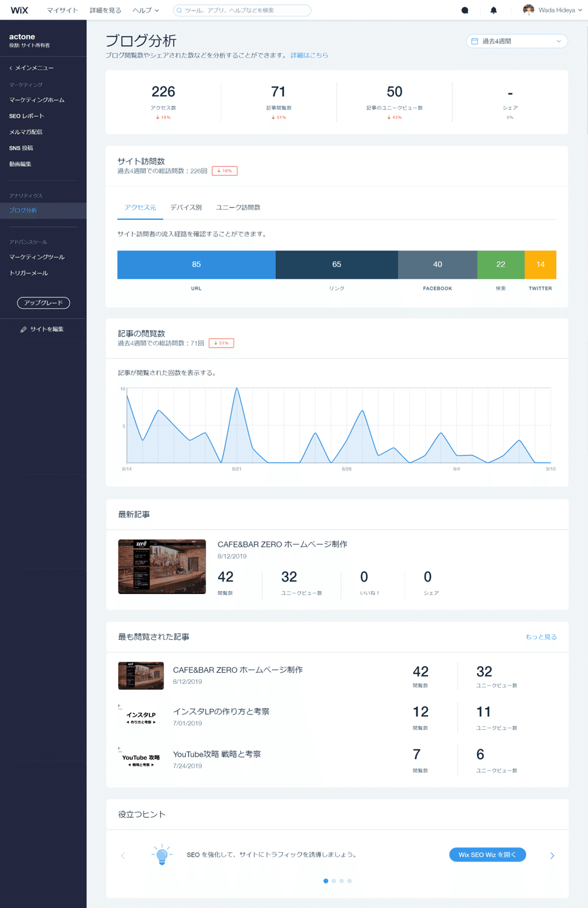
Task: Click the 51% decrease badge under 記事の閲覧数
Action: pyautogui.click(x=222, y=343)
